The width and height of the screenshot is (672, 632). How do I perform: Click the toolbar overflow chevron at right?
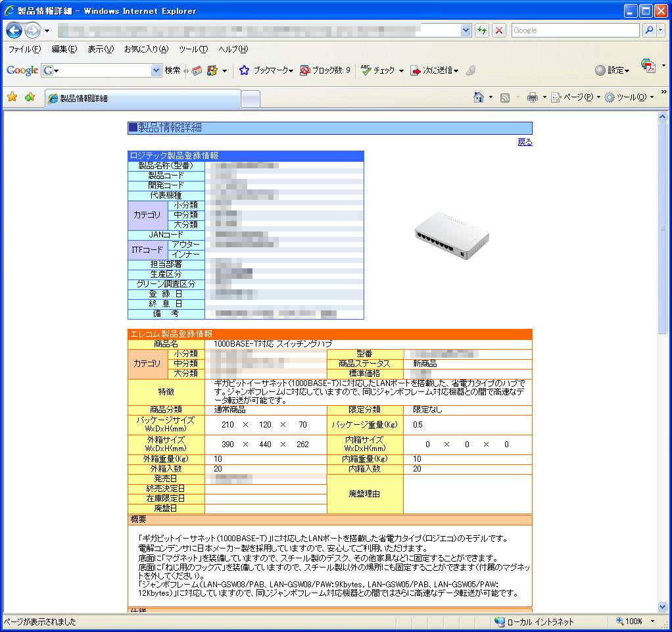664,92
